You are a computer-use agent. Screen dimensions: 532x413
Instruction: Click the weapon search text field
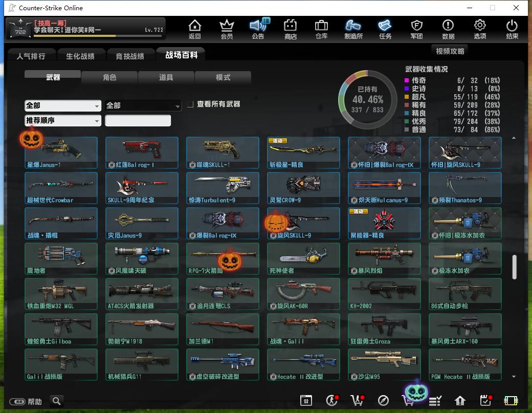(138, 120)
